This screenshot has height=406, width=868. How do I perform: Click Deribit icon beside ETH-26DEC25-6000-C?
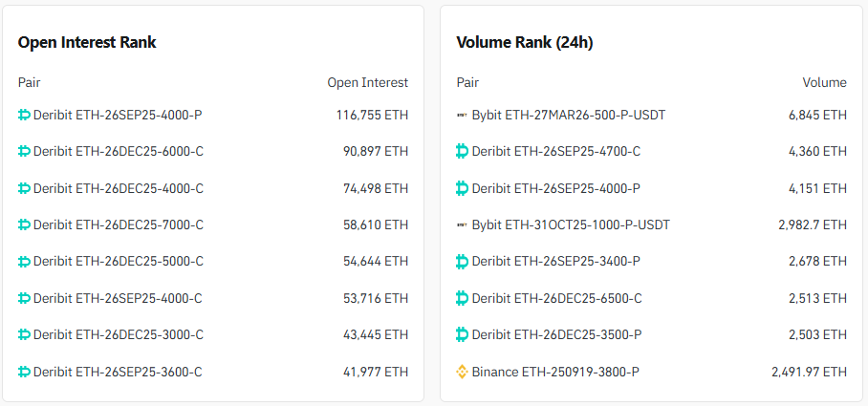tap(24, 151)
